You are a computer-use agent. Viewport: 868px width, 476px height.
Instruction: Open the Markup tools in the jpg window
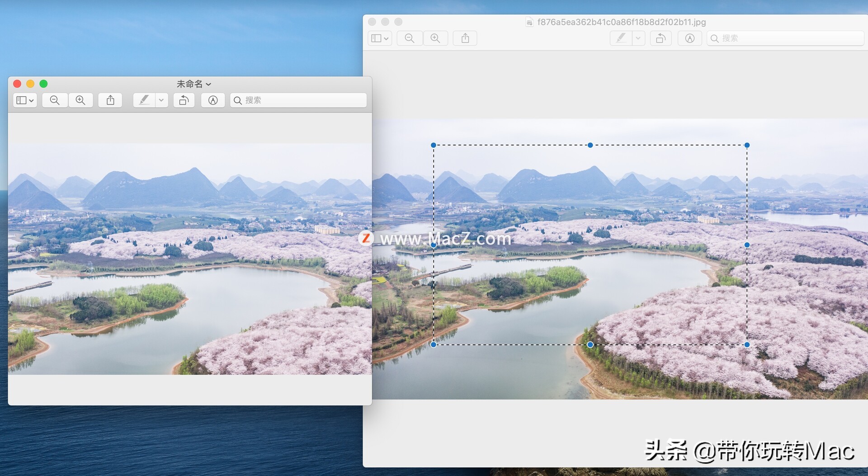tap(689, 38)
